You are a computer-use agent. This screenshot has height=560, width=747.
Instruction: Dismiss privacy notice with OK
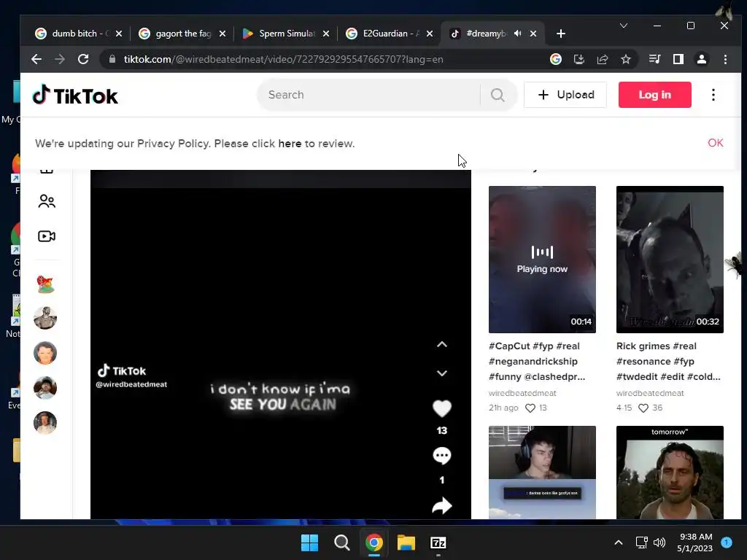pyautogui.click(x=715, y=143)
